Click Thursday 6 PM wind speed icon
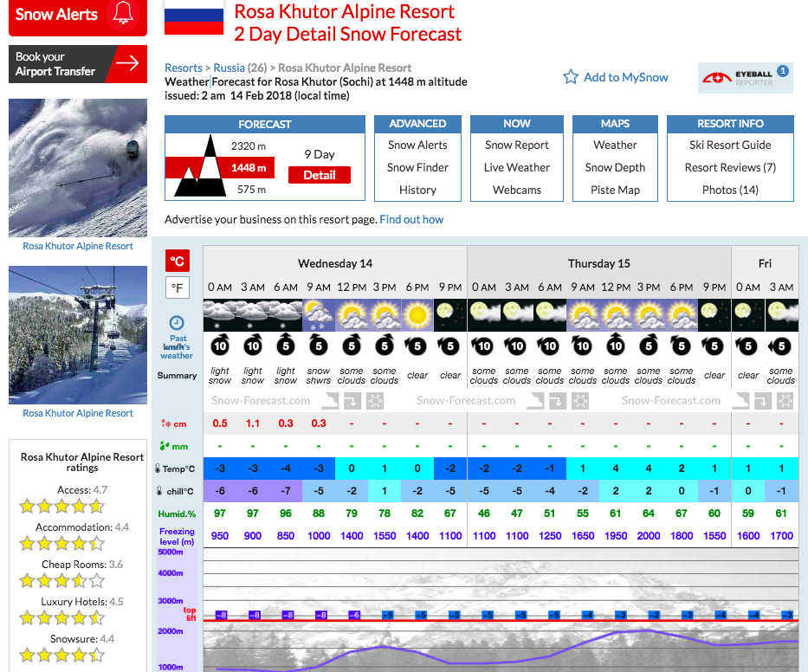Image resolution: width=808 pixels, height=672 pixels. click(x=682, y=346)
